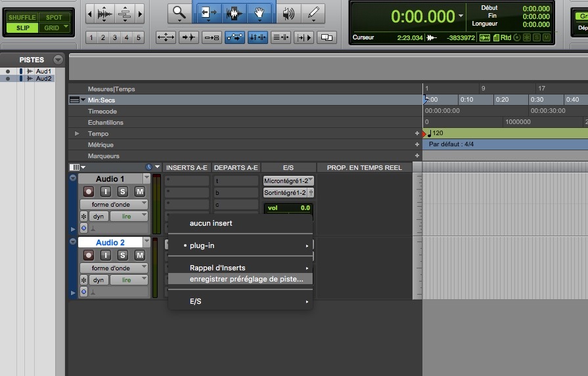Click the Marqueurs ruler plus button
588x376 pixels.
click(417, 156)
